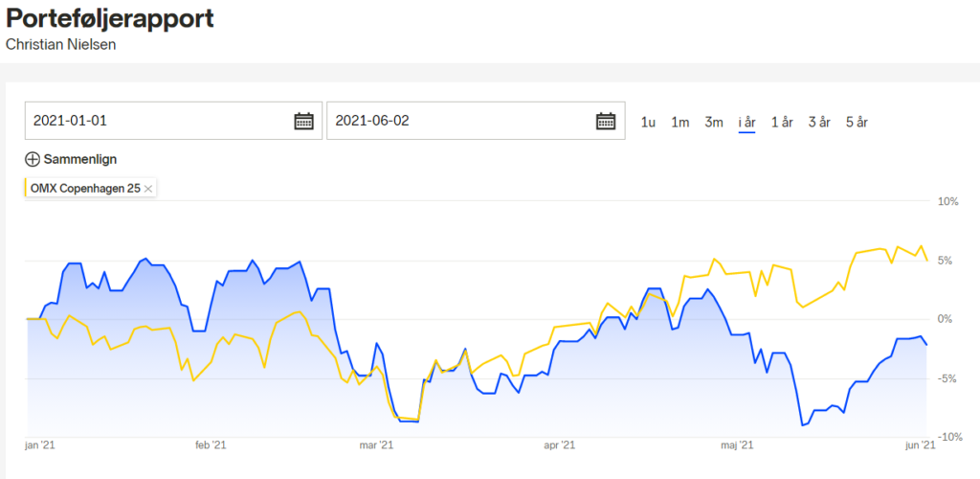Select the 1m time range

coord(680,122)
